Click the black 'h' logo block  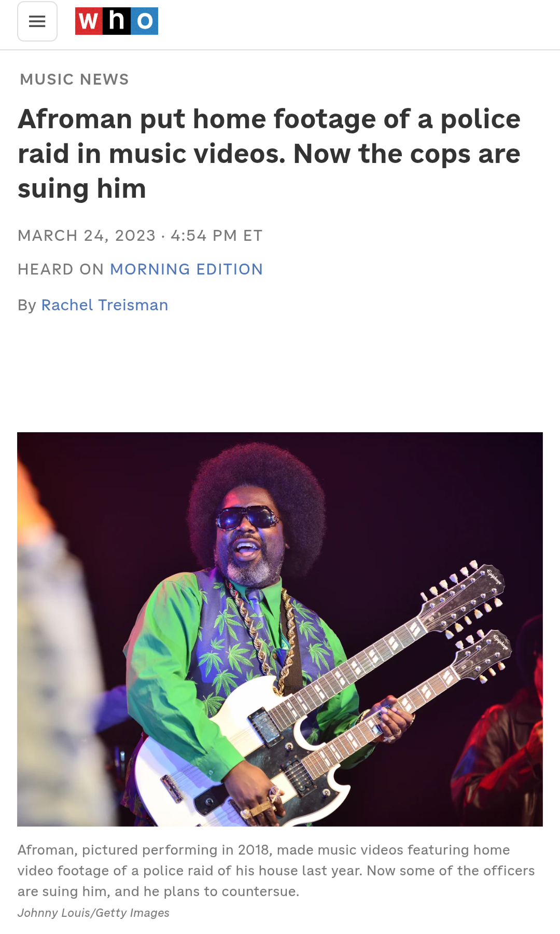click(117, 21)
